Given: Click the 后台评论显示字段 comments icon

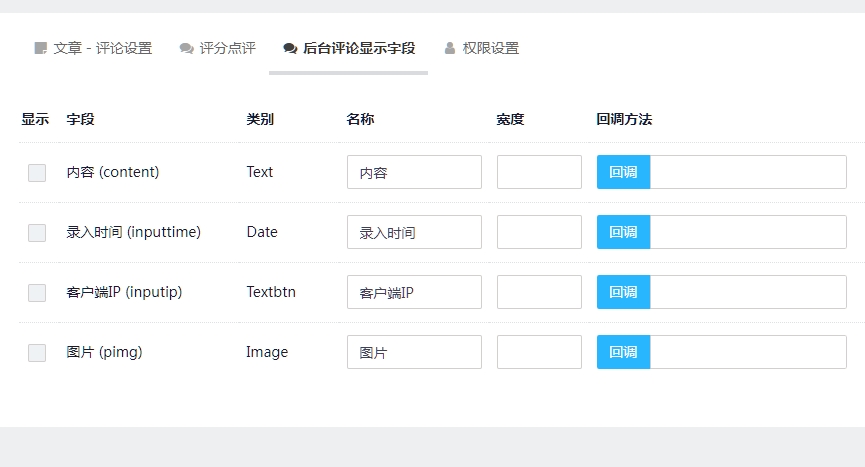Looking at the screenshot, I should pyautogui.click(x=290, y=48).
